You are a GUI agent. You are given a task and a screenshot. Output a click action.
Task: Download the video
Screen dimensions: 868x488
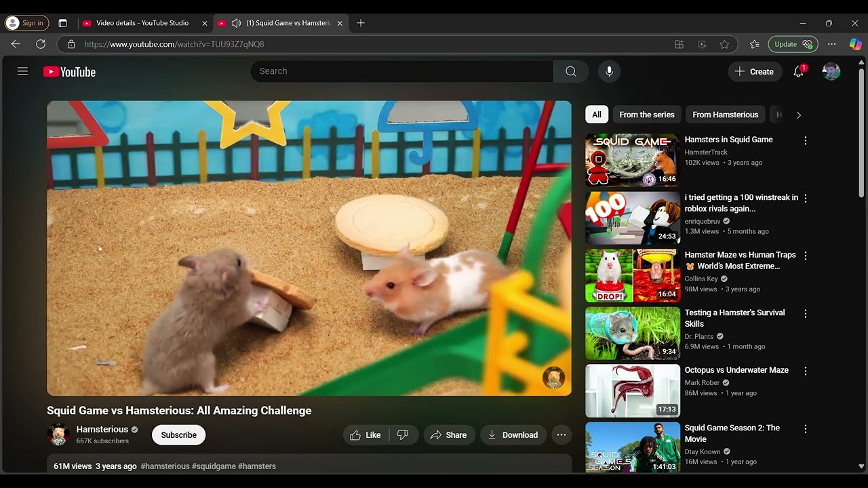click(513, 435)
